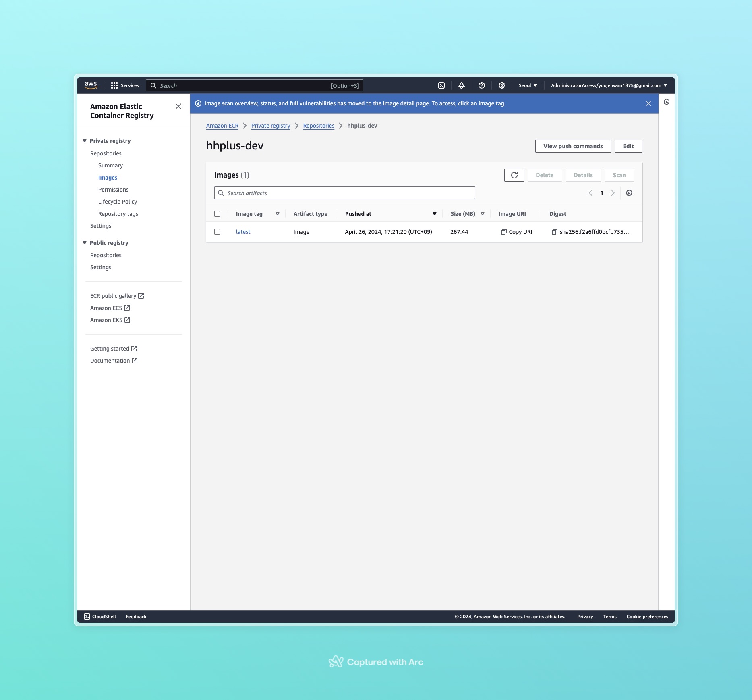Copy the sha256 digest icon
Viewport: 752px width, 700px height.
pyautogui.click(x=554, y=232)
